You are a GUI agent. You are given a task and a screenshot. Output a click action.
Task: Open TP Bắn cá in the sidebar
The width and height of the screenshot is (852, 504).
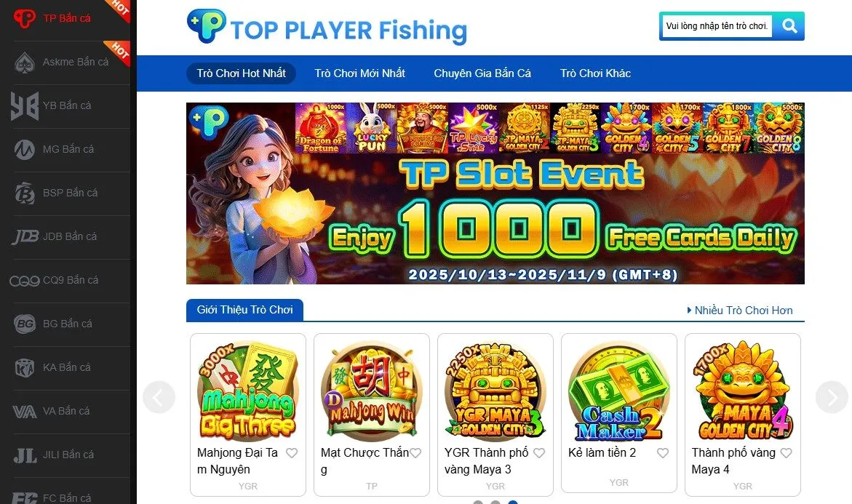65,19
